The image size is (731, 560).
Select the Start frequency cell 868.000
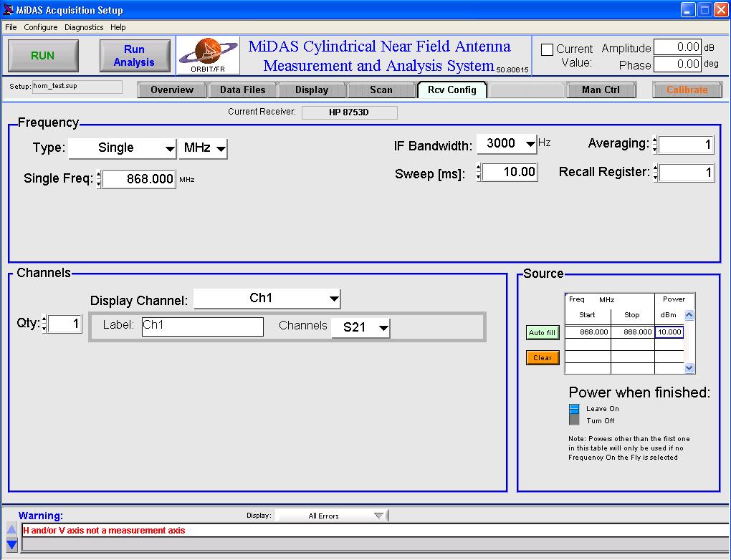coord(588,332)
